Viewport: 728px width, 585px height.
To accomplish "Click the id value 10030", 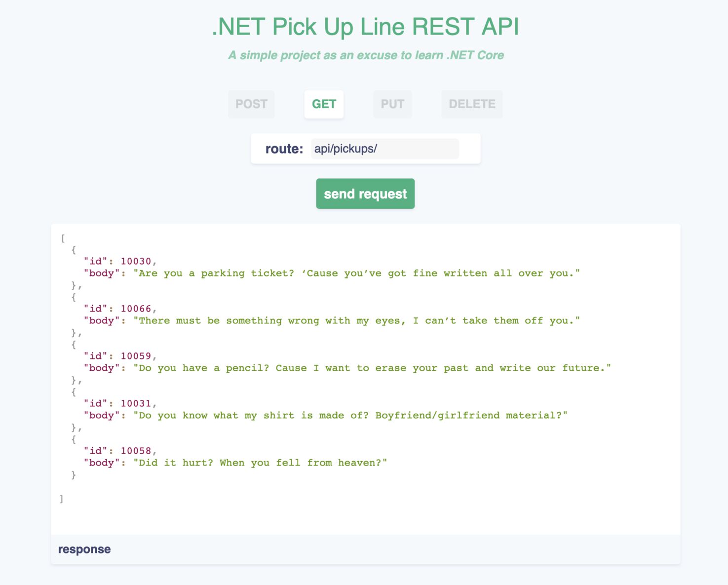I will [x=136, y=261].
